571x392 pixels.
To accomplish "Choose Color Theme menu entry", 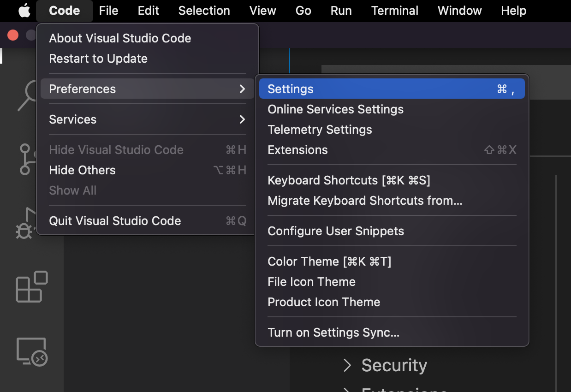I will tap(329, 261).
